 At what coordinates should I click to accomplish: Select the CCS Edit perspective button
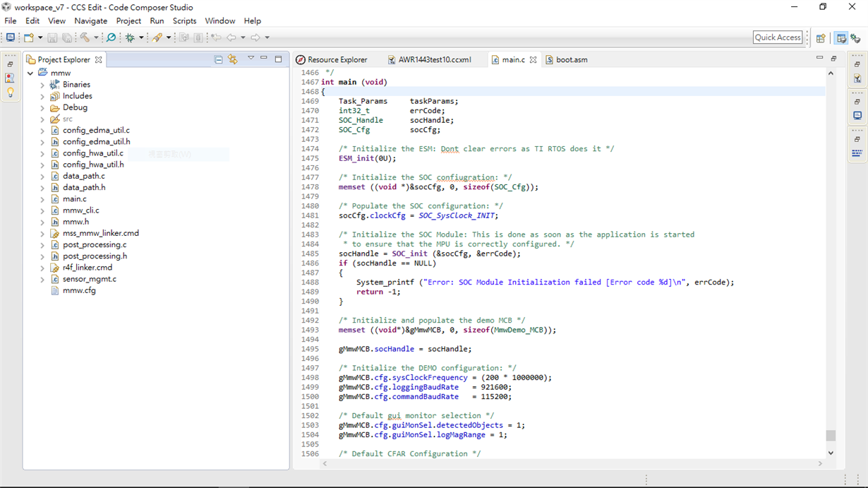click(841, 38)
